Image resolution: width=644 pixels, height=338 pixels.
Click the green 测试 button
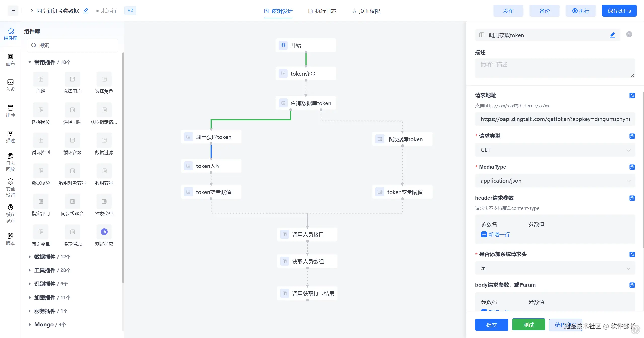pos(528,325)
